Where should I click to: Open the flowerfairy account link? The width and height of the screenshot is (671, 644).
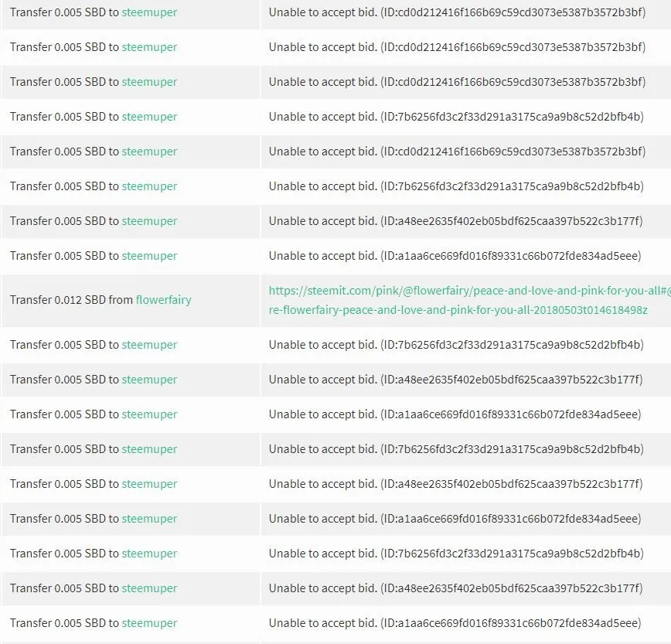click(163, 300)
